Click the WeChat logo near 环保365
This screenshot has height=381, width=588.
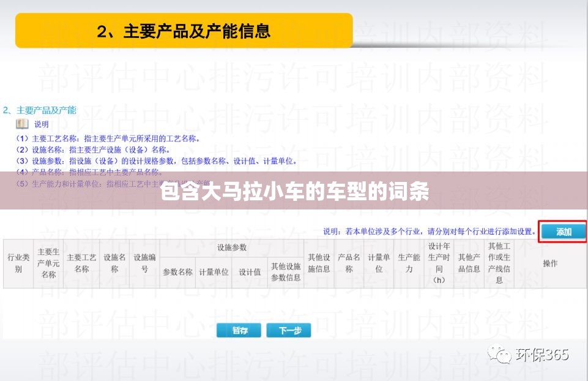pyautogui.click(x=499, y=354)
